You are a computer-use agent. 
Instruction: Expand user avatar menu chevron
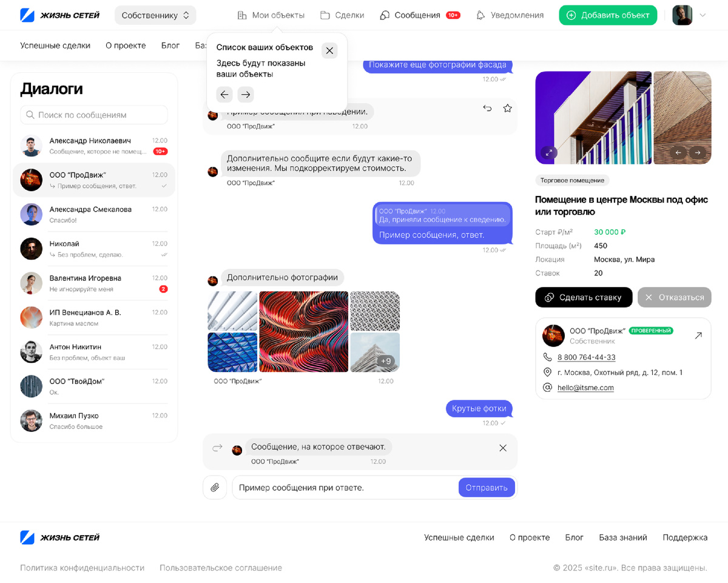pos(703,15)
